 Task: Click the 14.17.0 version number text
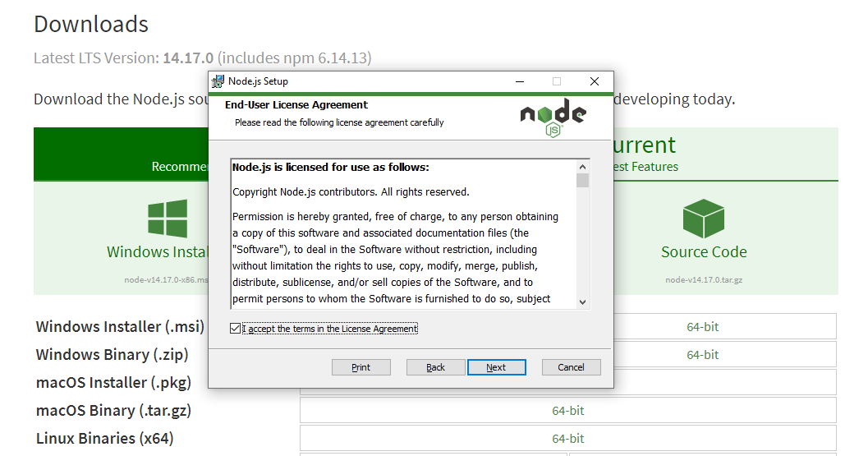(x=188, y=58)
